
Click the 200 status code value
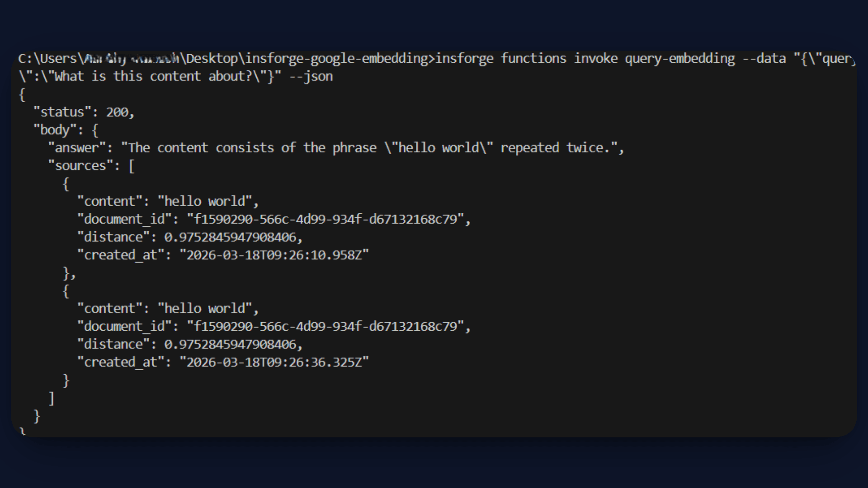pos(118,112)
